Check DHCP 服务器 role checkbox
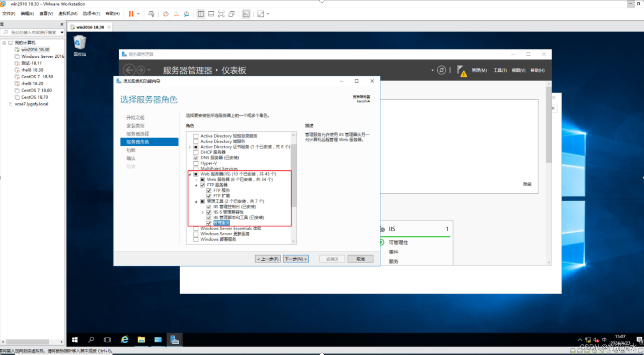Image resolution: width=644 pixels, height=355 pixels. coord(196,152)
